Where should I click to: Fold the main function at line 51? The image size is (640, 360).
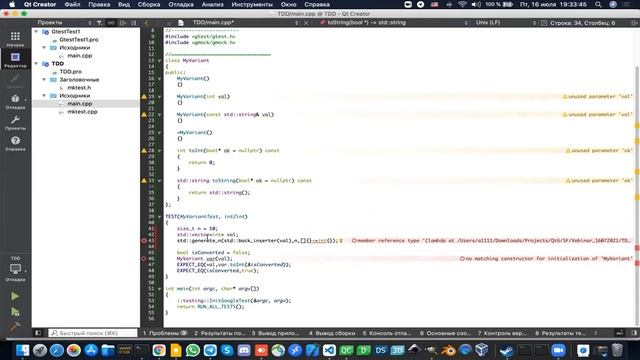(160, 289)
